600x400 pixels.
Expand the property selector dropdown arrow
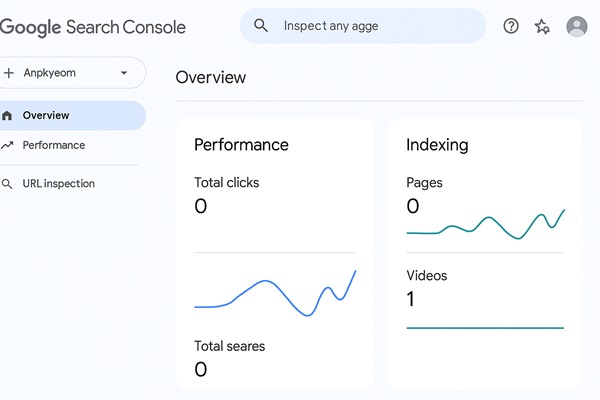(x=124, y=73)
